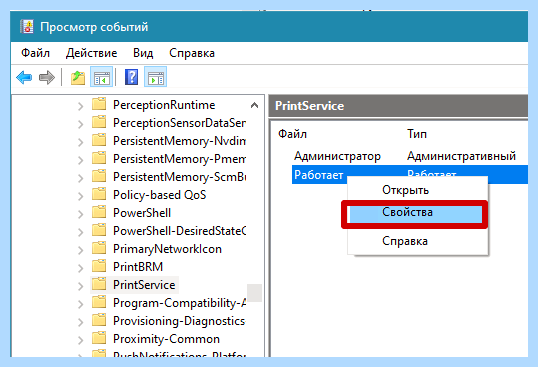Select the Proximity-Common tree label
Screen dimensions: 538x367
click(166, 339)
